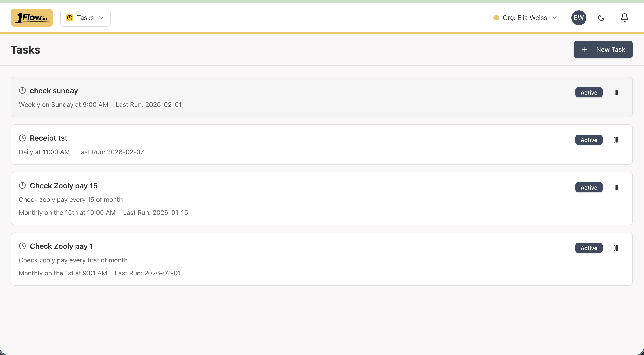The width and height of the screenshot is (644, 355).
Task: Click clock icon beside Check Zooly pay 1
Action: [x=22, y=246]
